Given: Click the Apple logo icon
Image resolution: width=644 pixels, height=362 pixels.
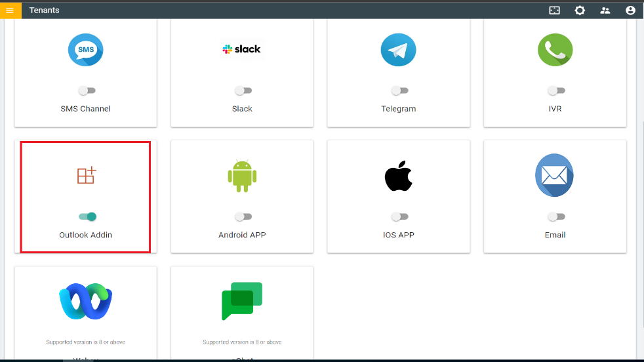Looking at the screenshot, I should coord(398,176).
